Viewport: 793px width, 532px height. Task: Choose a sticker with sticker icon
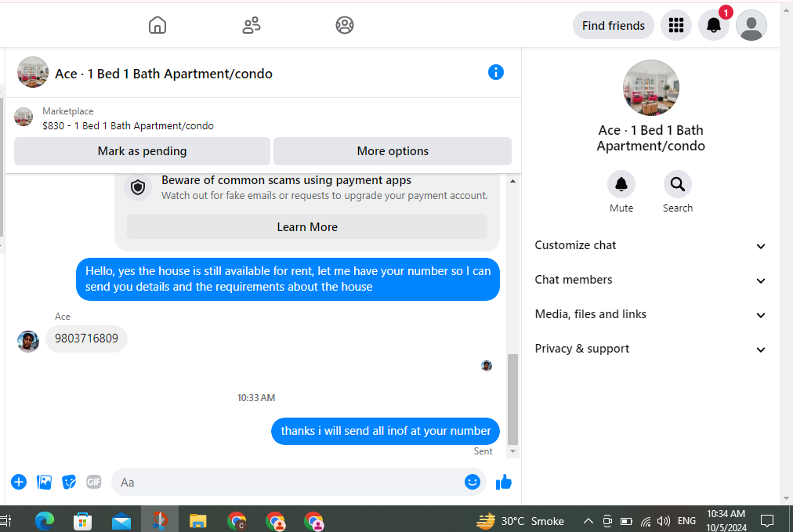point(69,482)
